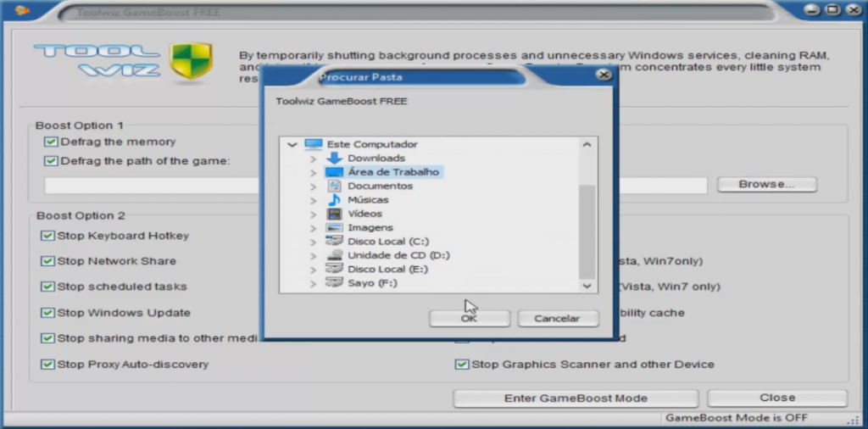Screen dimensions: 868x429
Task: Click Enter GameBoost Mode button
Action: [576, 398]
